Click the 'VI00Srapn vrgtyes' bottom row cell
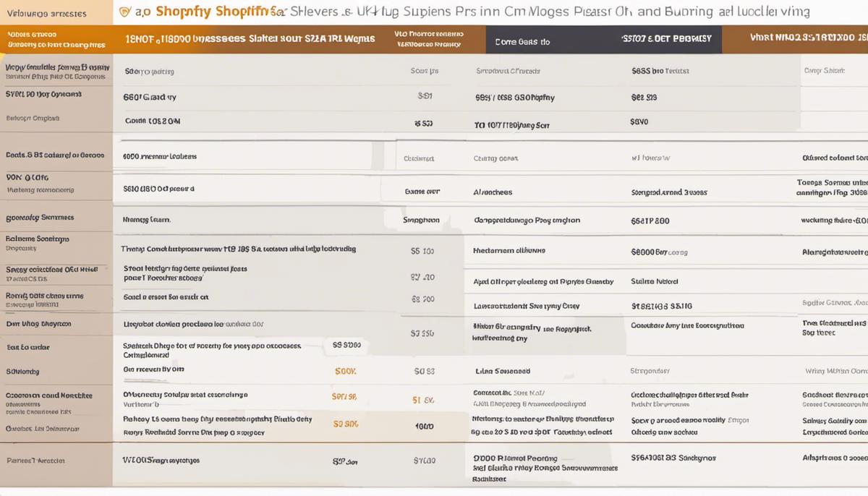 (161, 460)
